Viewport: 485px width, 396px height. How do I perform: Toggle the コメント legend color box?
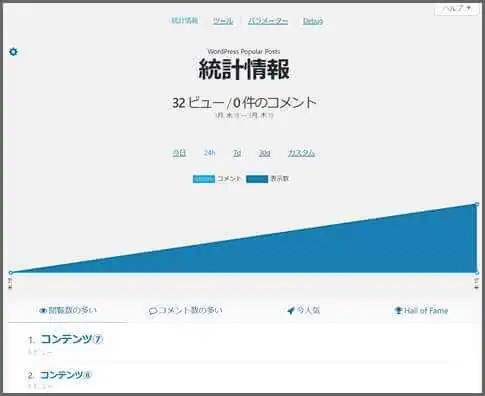(x=204, y=179)
